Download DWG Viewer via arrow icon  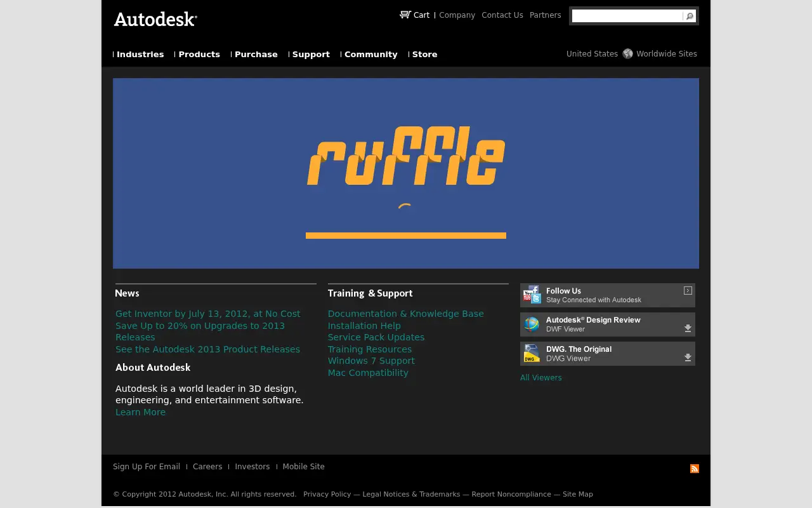688,358
